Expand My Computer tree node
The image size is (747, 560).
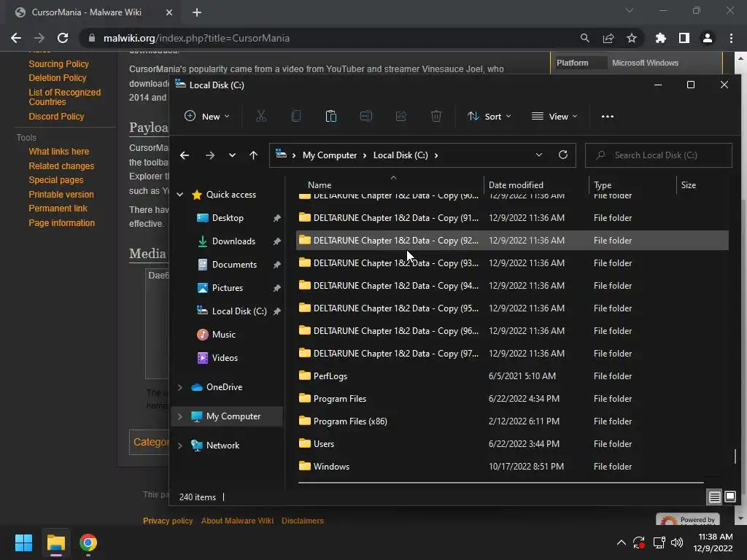coord(180,416)
